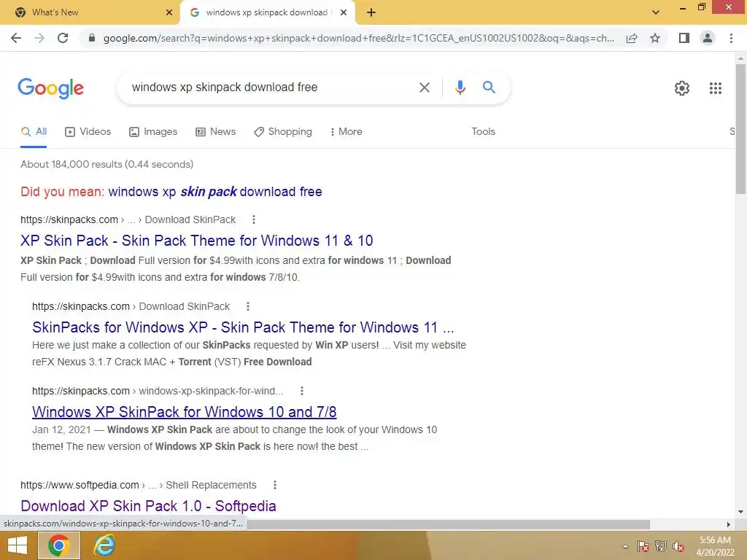This screenshot has height=560, width=747.
Task: Open Google search settings gear
Action: (682, 88)
